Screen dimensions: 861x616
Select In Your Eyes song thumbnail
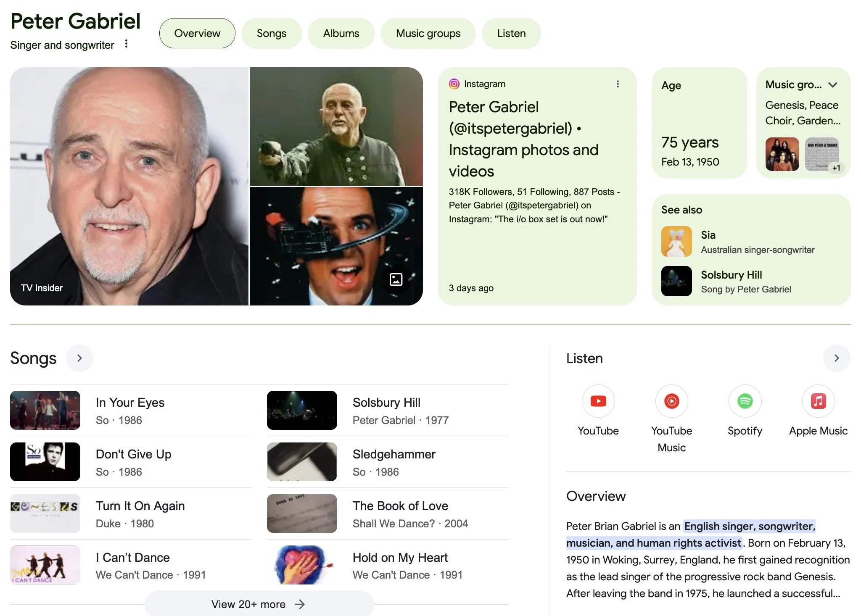pos(45,410)
